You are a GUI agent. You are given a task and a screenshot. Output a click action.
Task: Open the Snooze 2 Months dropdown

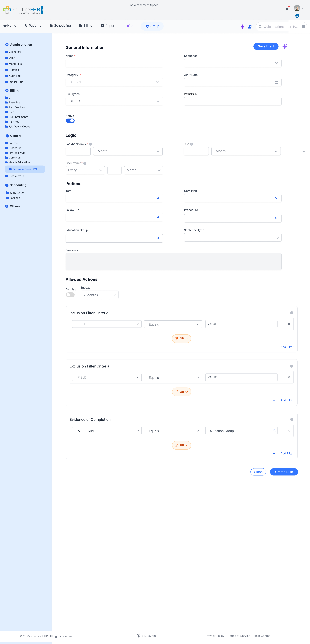tap(99, 295)
